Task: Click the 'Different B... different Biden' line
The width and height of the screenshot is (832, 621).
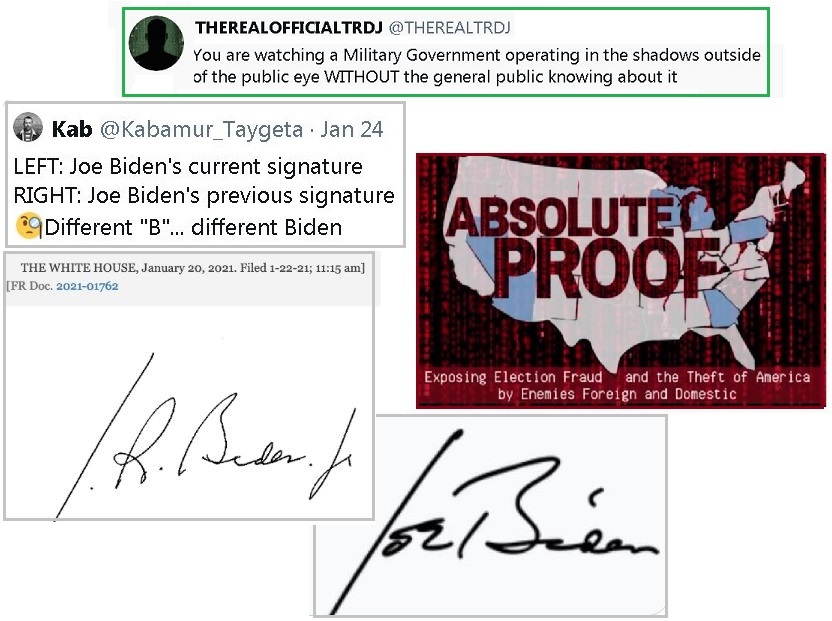Action: (x=193, y=227)
